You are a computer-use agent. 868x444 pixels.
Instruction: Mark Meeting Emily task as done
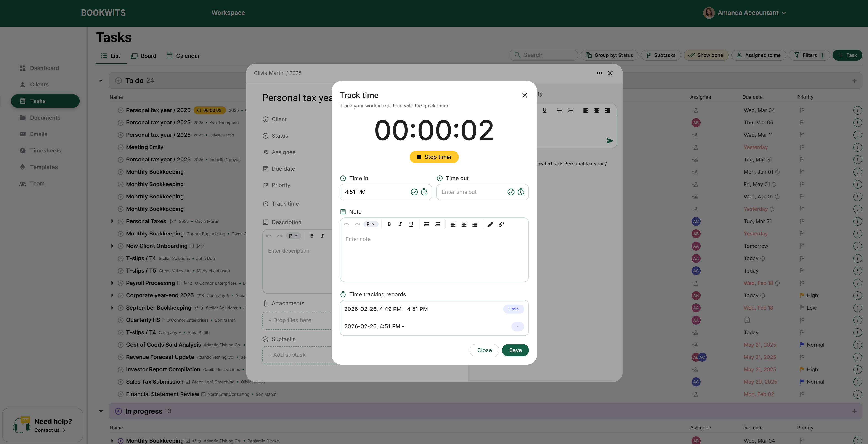click(x=120, y=147)
